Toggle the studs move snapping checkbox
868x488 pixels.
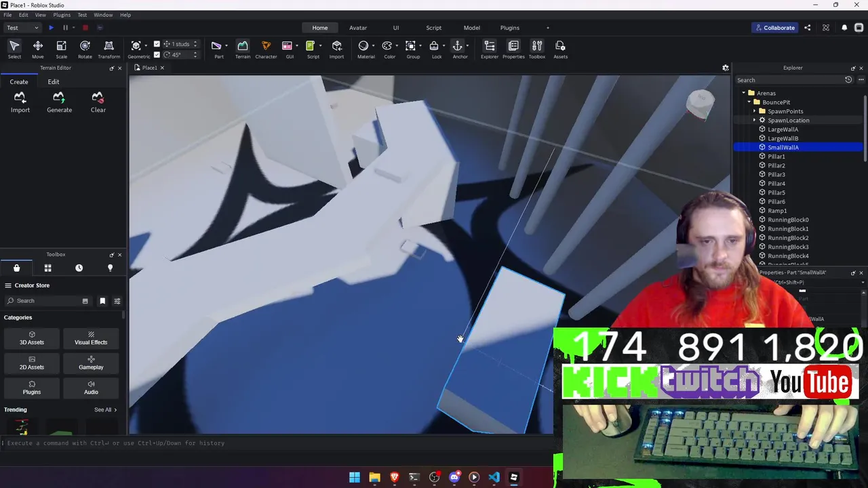pyautogui.click(x=157, y=44)
